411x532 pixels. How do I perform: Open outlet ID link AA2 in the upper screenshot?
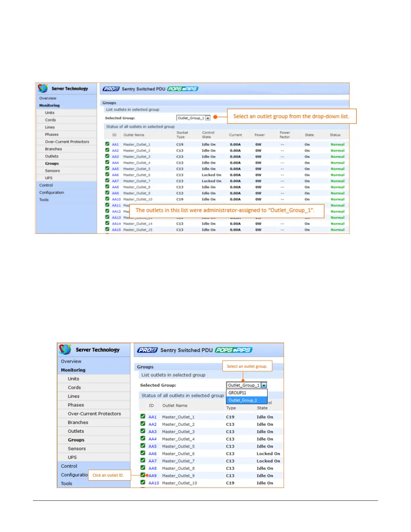pyautogui.click(x=115, y=150)
